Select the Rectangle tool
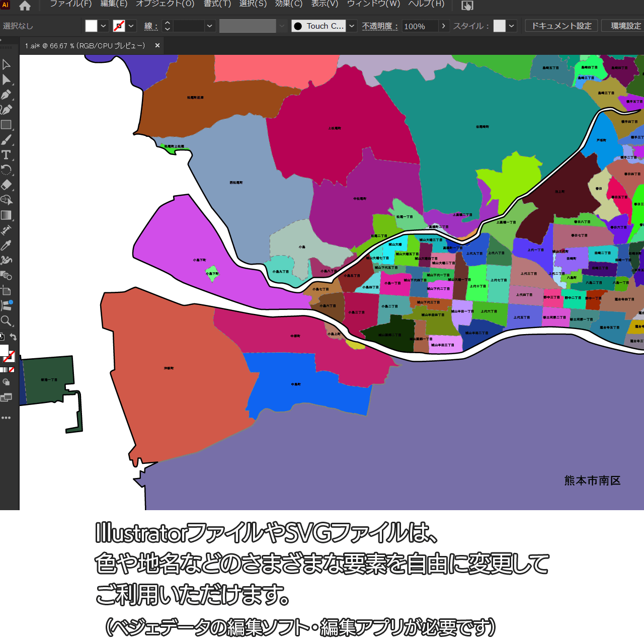 pos(6,125)
